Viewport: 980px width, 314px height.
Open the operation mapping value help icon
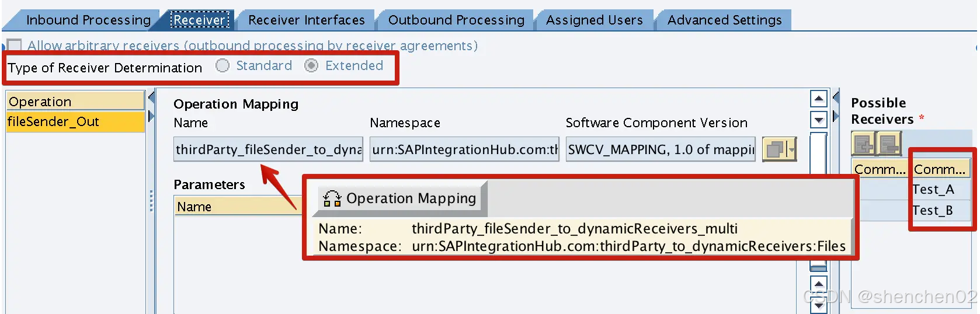pyautogui.click(x=775, y=149)
